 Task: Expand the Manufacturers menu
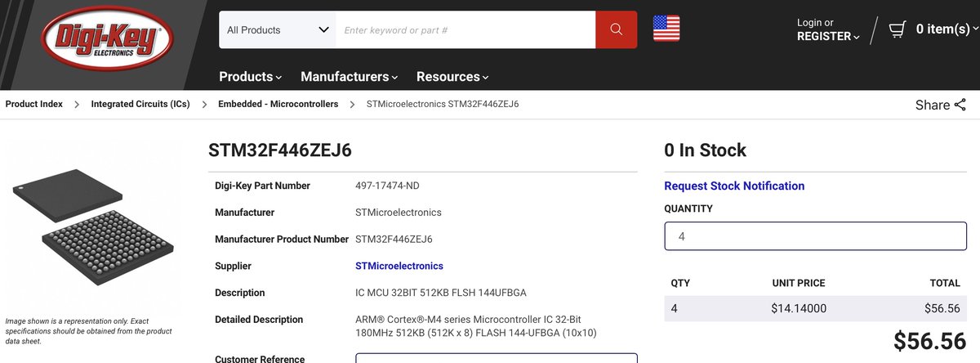click(x=349, y=77)
